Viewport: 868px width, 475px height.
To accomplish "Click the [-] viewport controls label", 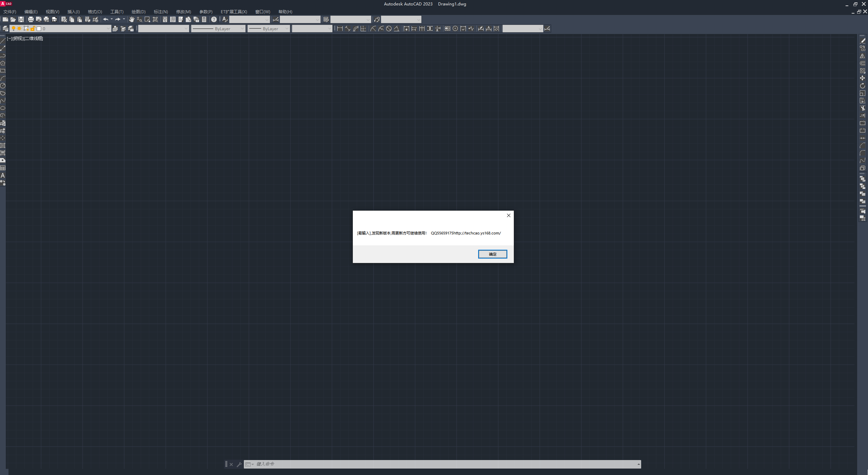I will click(10, 38).
